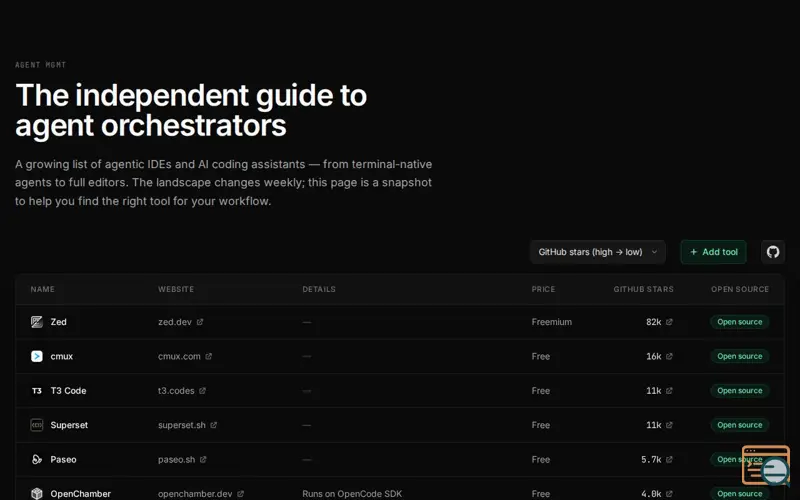
Task: Select the T3 Code name cell
Action: pos(68,391)
